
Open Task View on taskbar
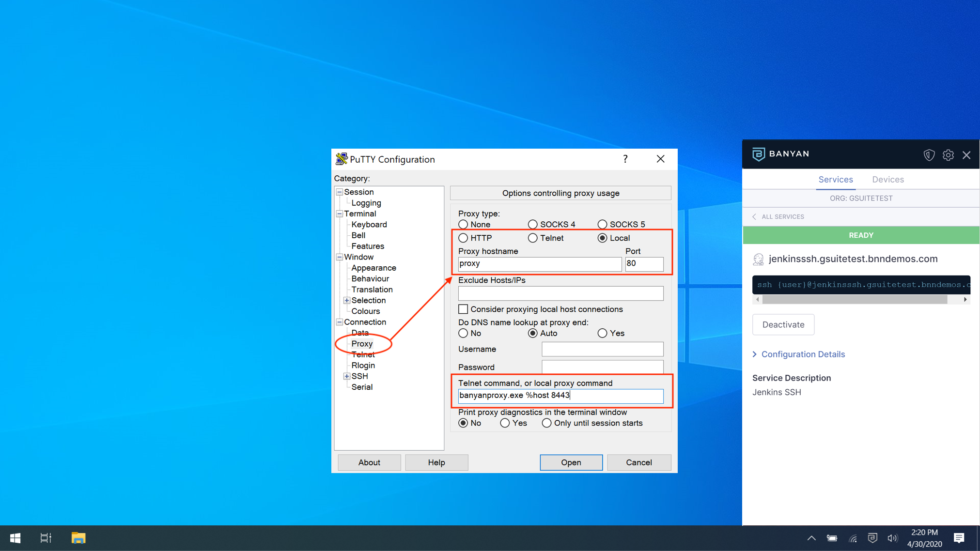tap(46, 538)
